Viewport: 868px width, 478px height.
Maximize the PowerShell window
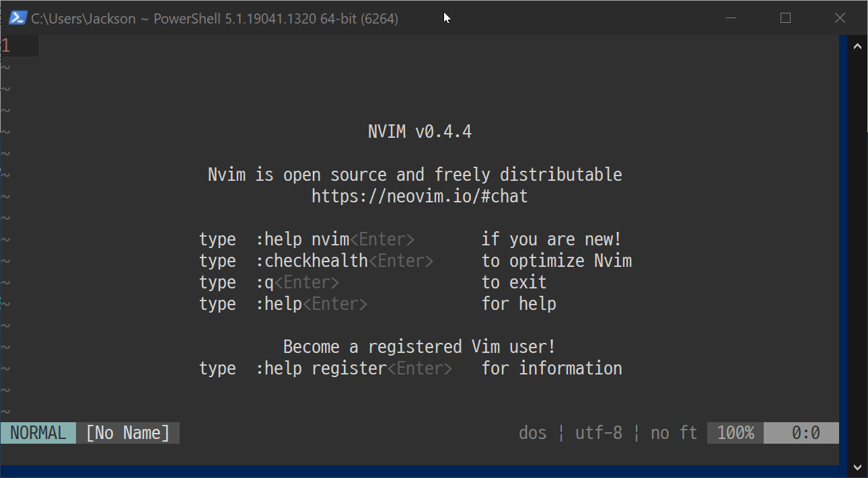(785, 18)
